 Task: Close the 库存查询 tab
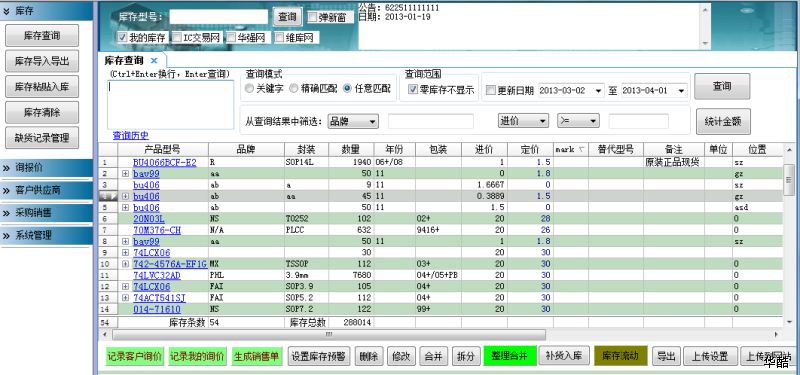click(x=154, y=61)
